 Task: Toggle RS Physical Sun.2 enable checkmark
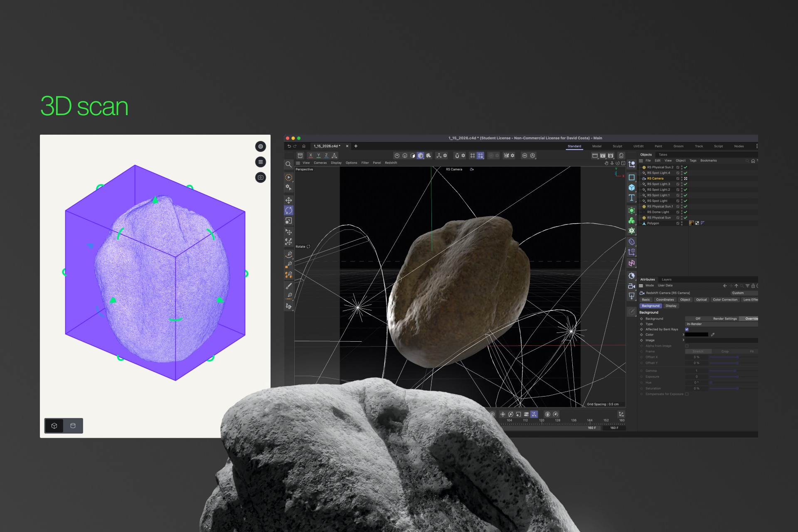click(x=685, y=167)
